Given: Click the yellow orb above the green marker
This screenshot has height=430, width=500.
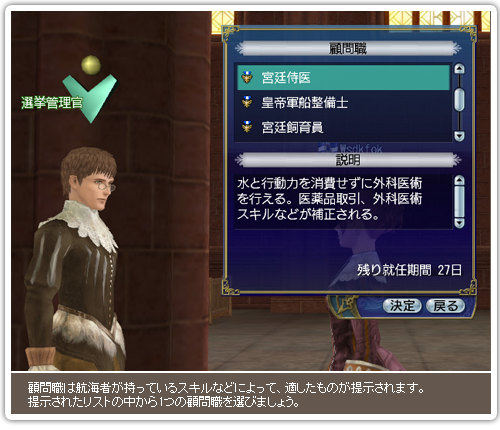Looking at the screenshot, I should [91, 65].
